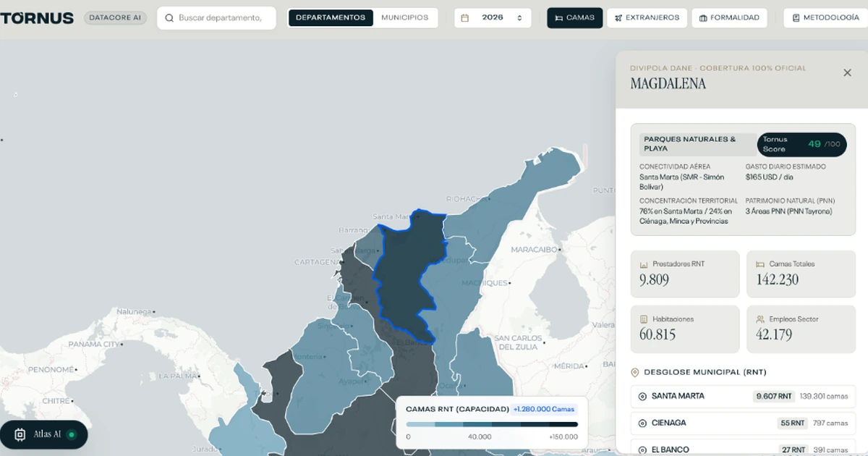
Task: Click the 9.809 Prestadores RNT value
Action: [x=655, y=279]
